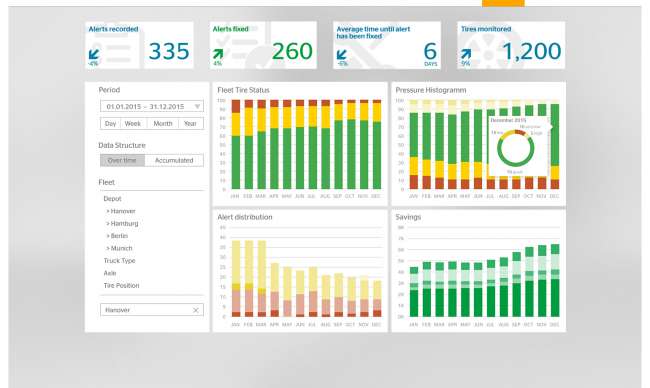Expand the Hanover depot
Screen dimensions: 650x388
pyautogui.click(x=121, y=211)
